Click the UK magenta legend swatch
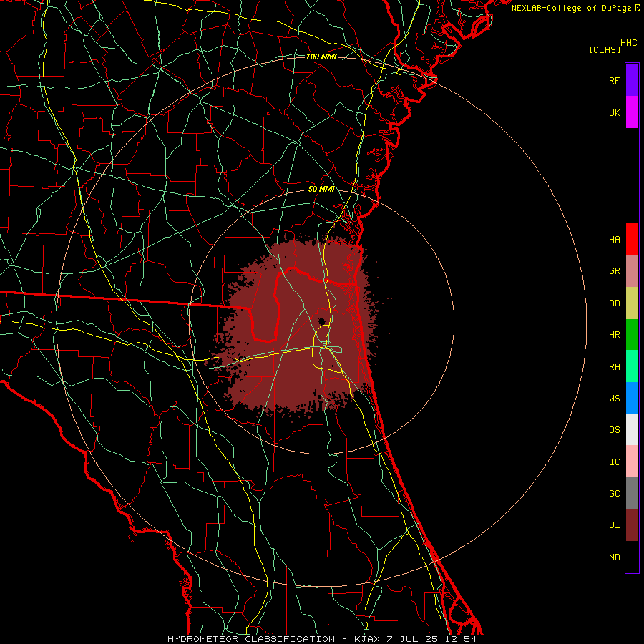The width and height of the screenshot is (644, 644). (x=632, y=112)
